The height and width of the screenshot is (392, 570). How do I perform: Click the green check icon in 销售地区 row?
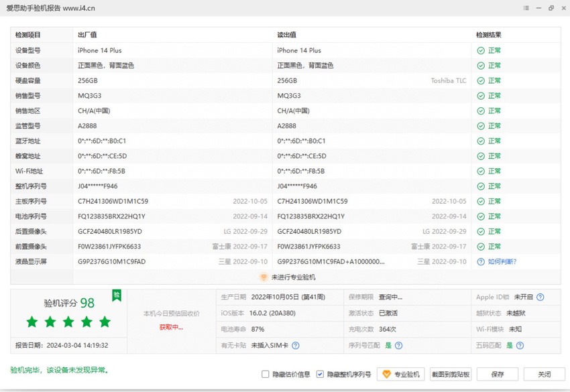tap(481, 111)
